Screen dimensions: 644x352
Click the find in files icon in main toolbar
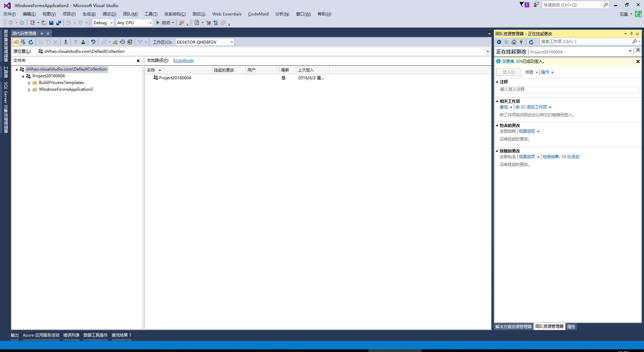point(181,23)
